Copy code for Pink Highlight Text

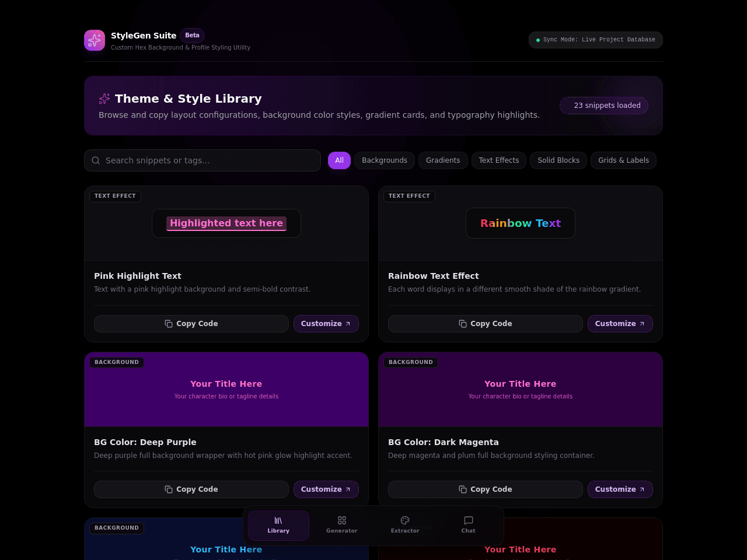click(191, 324)
